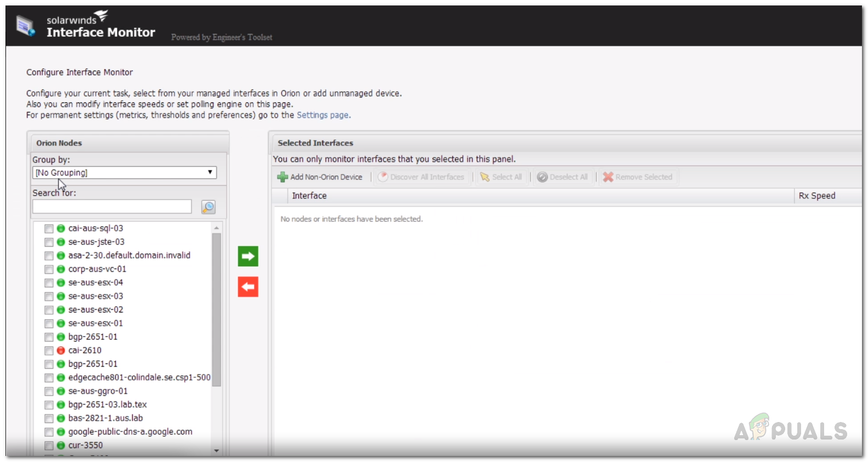868x462 pixels.
Task: Open the Settings page link
Action: pos(323,115)
